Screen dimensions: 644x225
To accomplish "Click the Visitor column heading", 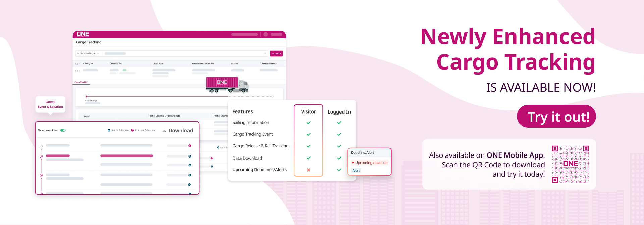I will (x=308, y=111).
